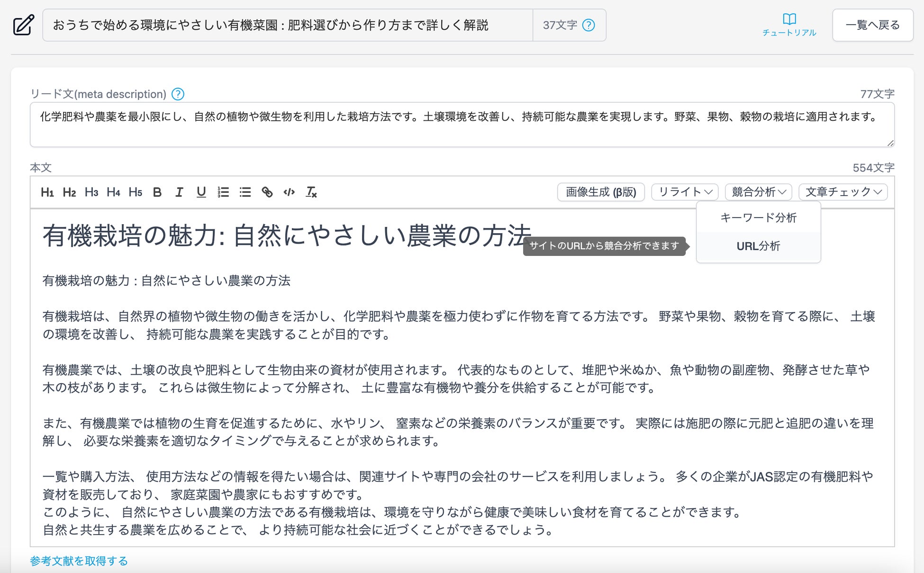The image size is (924, 573).
Task: Apply H2 heading format
Action: pyautogui.click(x=69, y=192)
